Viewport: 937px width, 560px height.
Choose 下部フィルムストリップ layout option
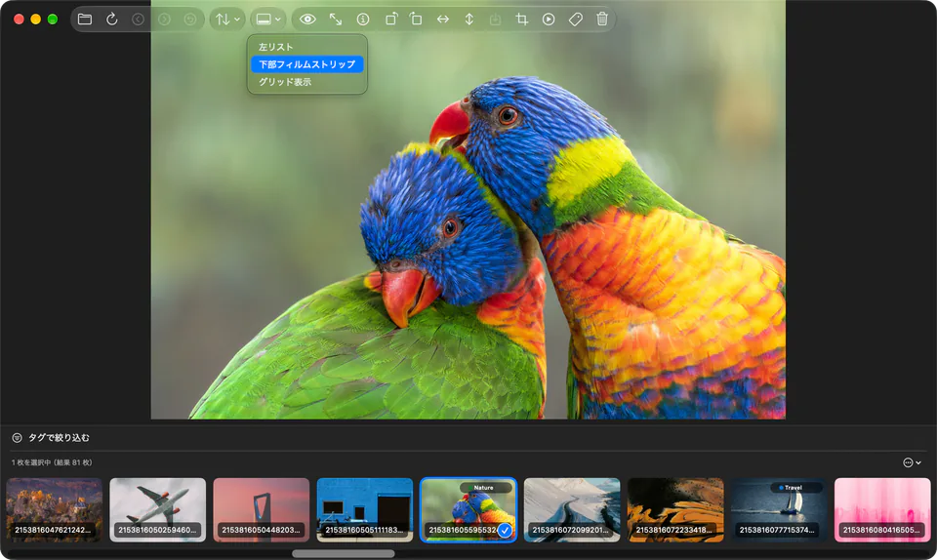coord(307,63)
